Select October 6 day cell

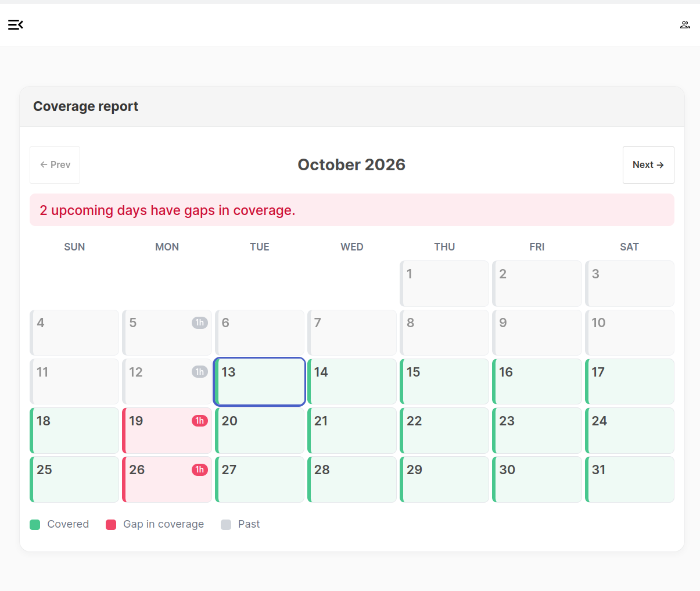(x=260, y=332)
